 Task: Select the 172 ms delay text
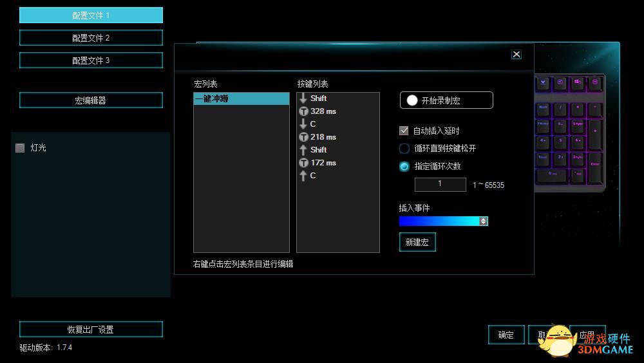coord(323,163)
